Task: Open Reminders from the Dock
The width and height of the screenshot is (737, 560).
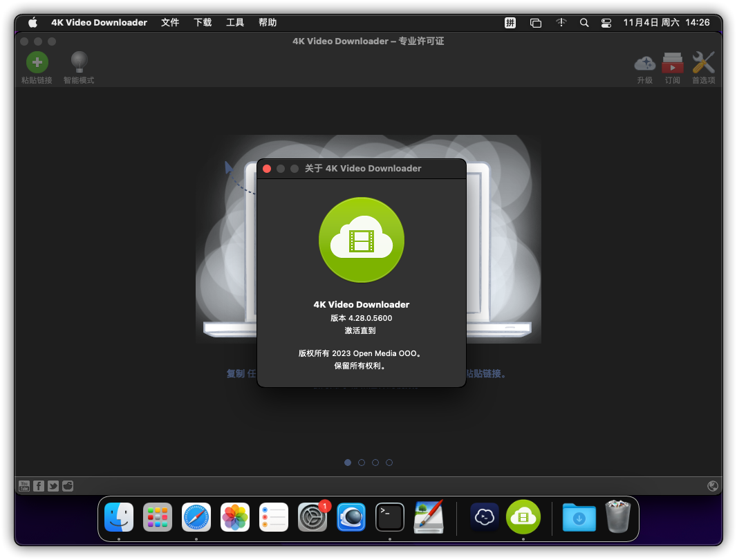Action: point(274,517)
